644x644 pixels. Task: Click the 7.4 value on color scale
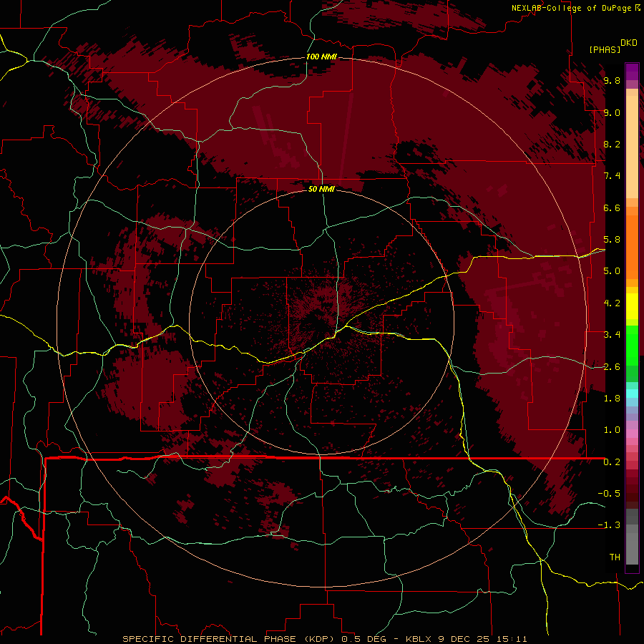[612, 176]
